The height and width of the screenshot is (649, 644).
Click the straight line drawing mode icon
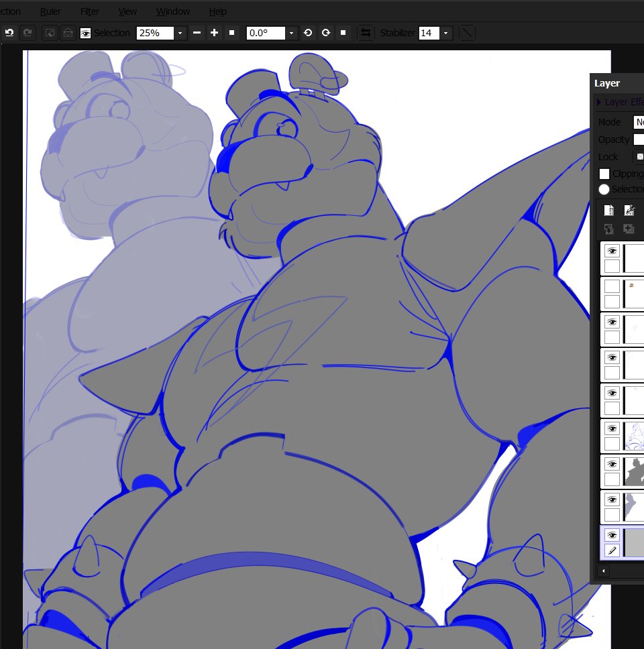click(x=467, y=33)
